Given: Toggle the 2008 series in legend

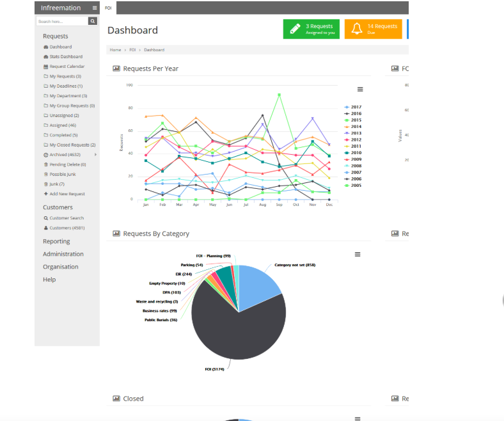Looking at the screenshot, I should pos(353,166).
